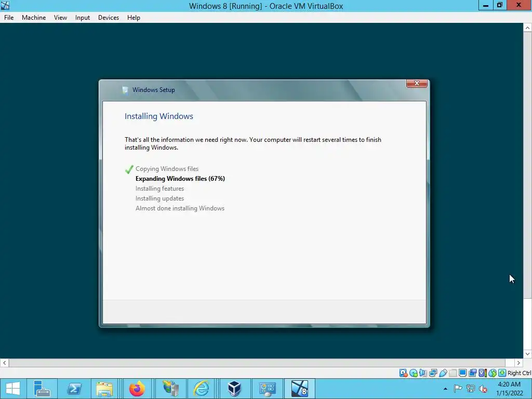Click the recording status icon
Image resolution: width=532 pixels, height=399 pixels.
click(472, 373)
